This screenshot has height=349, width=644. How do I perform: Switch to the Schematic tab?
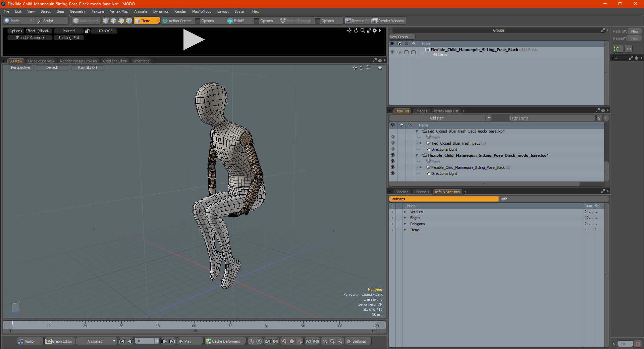tap(141, 61)
